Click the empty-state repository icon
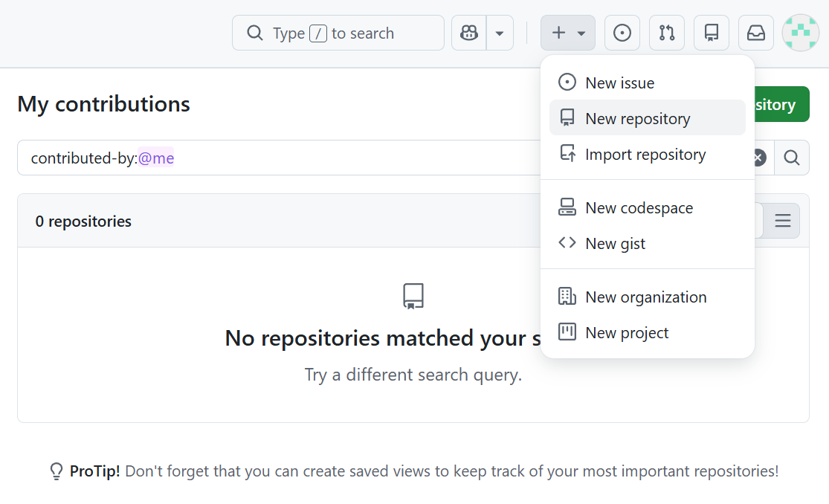This screenshot has width=829, height=504. point(413,296)
